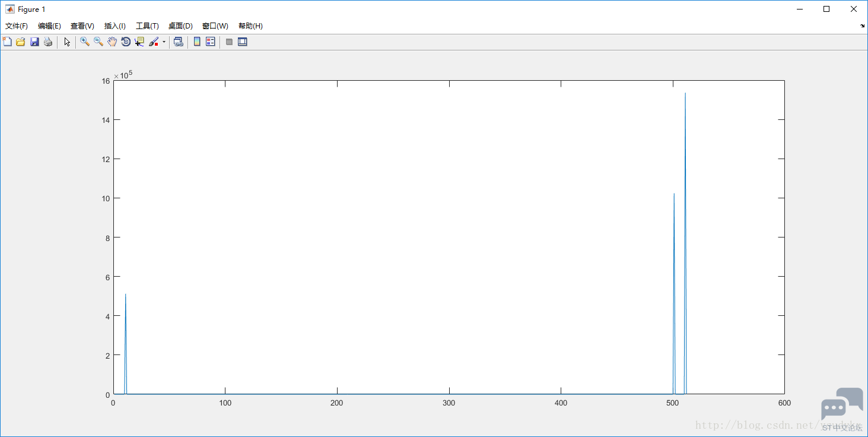Click the ×10^5 exponent label above the axes
Screen dimensions: 868x437
123,75
